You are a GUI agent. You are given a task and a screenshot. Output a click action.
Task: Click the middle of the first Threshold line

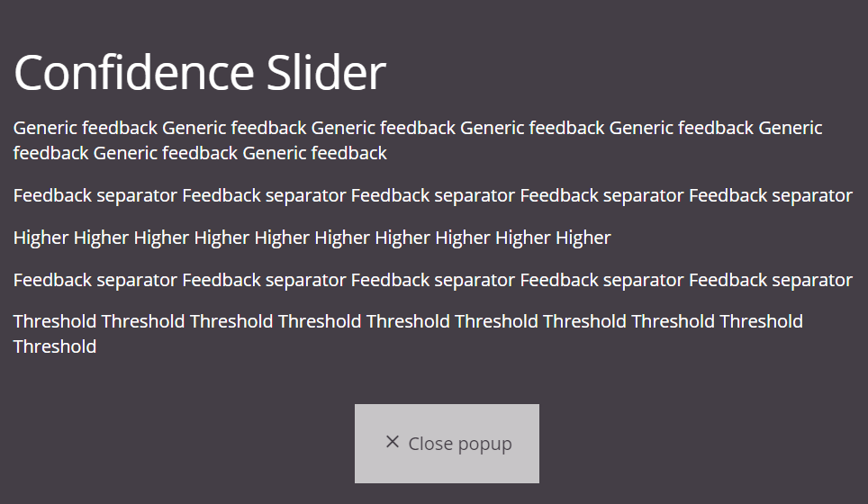pyautogui.click(x=408, y=321)
